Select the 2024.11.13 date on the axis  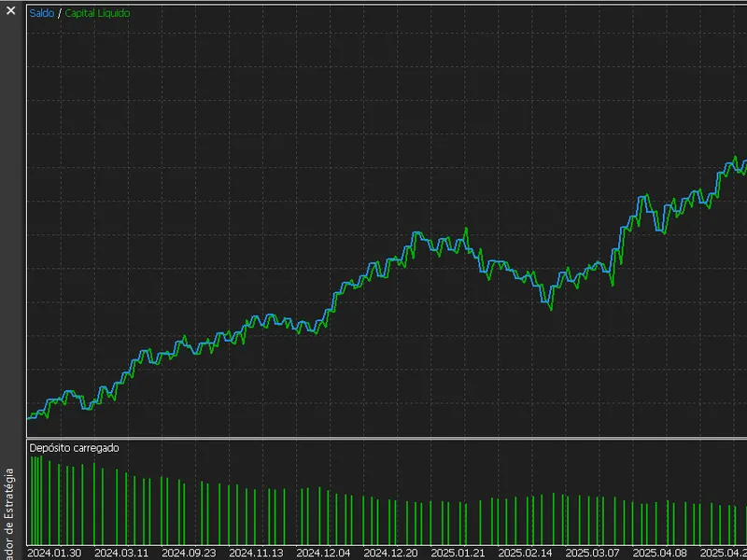click(256, 553)
